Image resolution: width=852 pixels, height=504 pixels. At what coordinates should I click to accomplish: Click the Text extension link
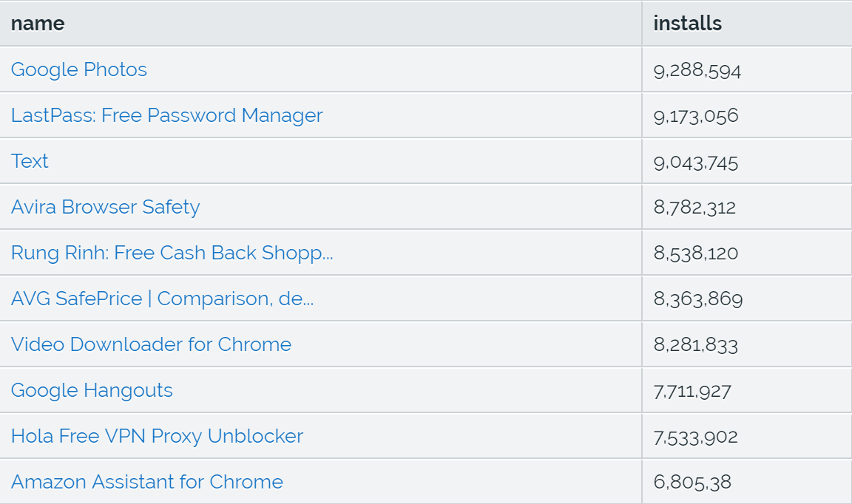[30, 161]
